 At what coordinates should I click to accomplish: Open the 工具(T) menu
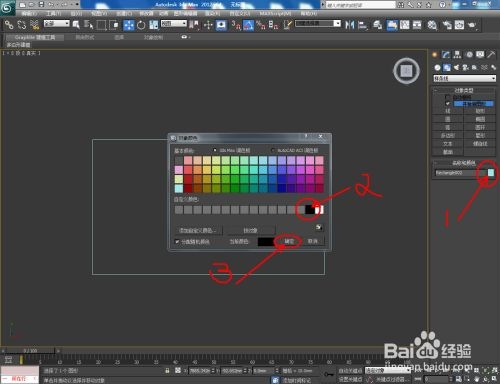coord(54,14)
